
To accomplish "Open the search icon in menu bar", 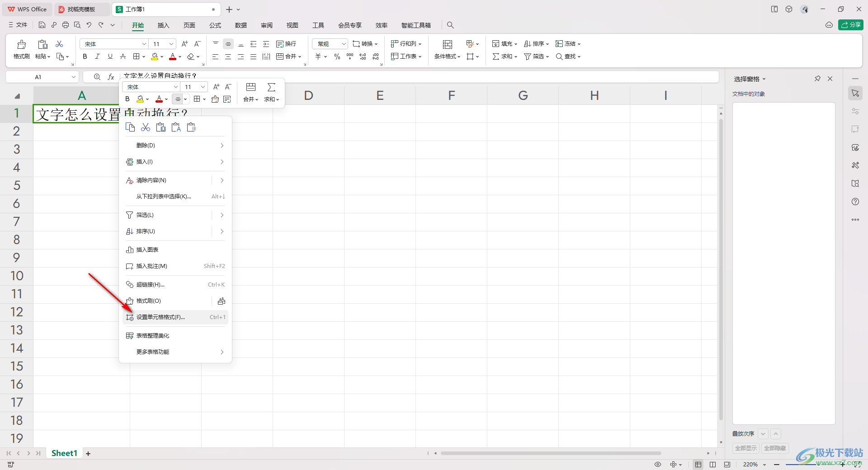I will (450, 25).
